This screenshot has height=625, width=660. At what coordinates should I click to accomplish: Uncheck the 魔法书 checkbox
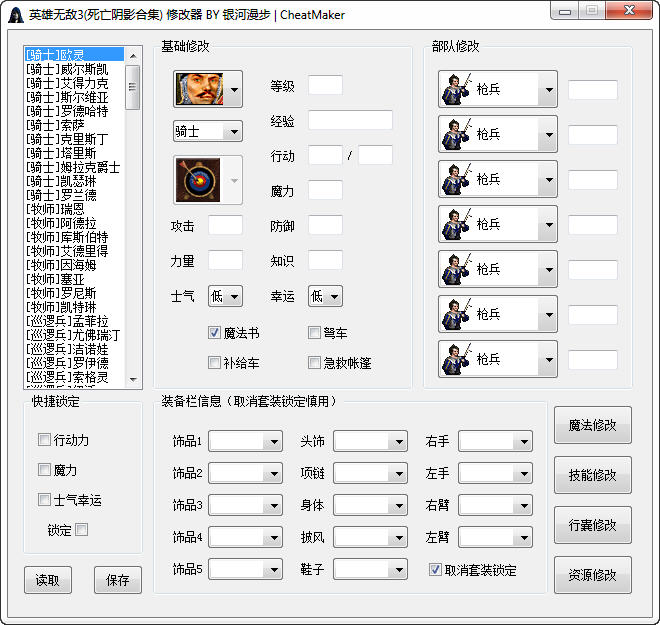(x=215, y=332)
